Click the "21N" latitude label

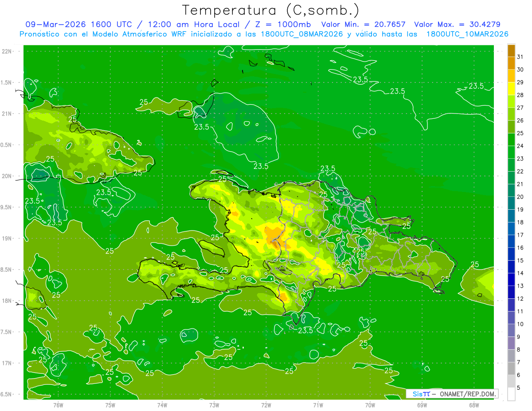click(6, 114)
